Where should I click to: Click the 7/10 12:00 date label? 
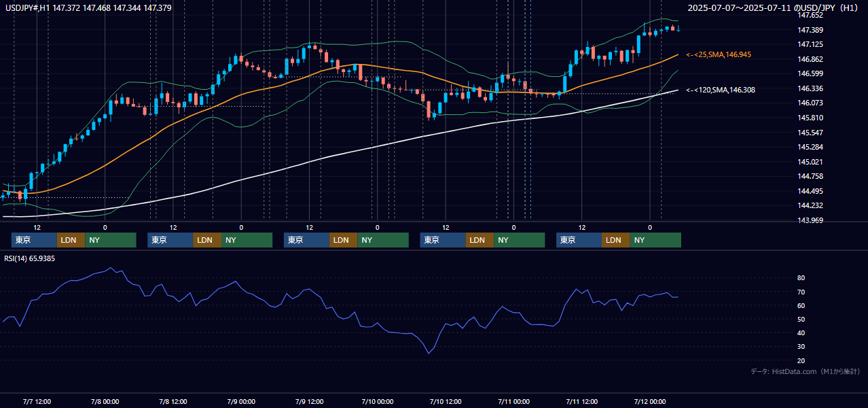coord(446,401)
